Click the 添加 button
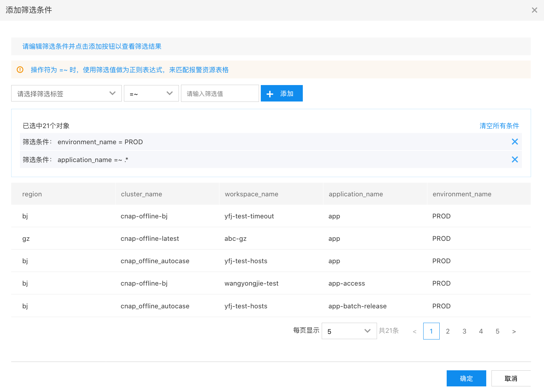The height and width of the screenshot is (392, 544). (x=281, y=93)
